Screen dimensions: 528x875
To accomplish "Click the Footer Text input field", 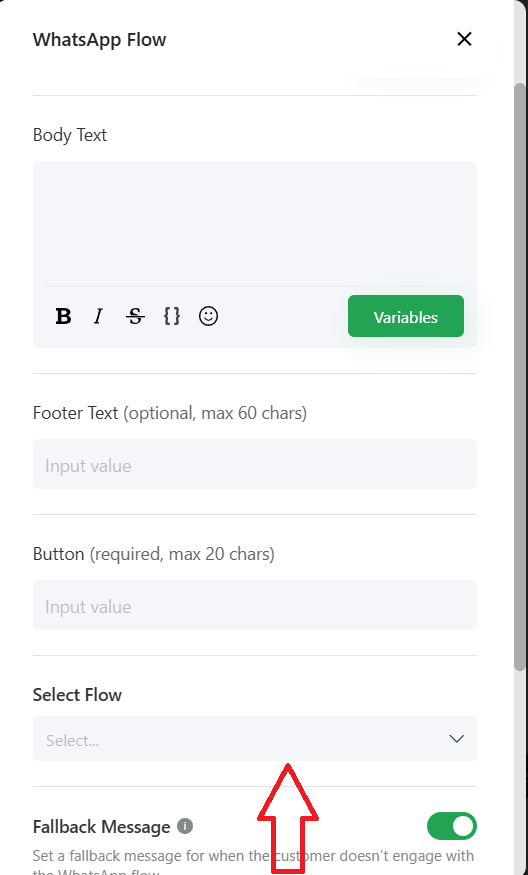I will (255, 464).
